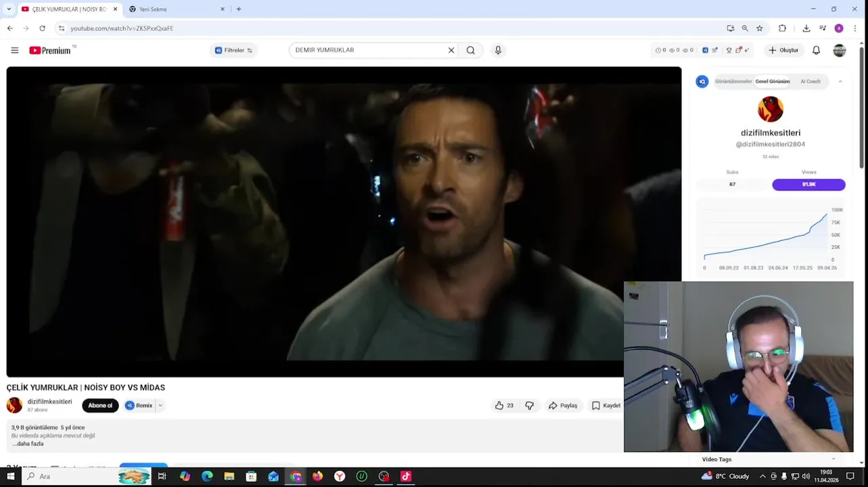Viewport: 868px width, 487px height.
Task: Click the blue vidIQ toolbar icon
Action: click(705, 50)
